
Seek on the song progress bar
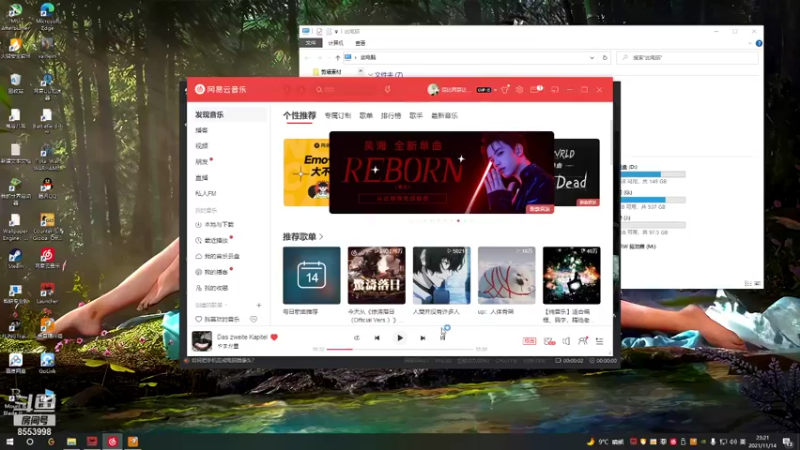400,349
